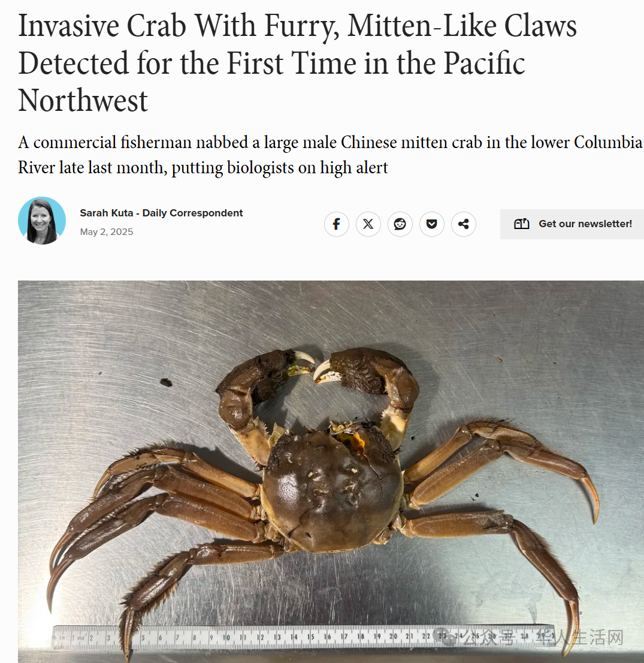Click the measuring ruler below the crab
The height and width of the screenshot is (663, 644).
(303, 637)
